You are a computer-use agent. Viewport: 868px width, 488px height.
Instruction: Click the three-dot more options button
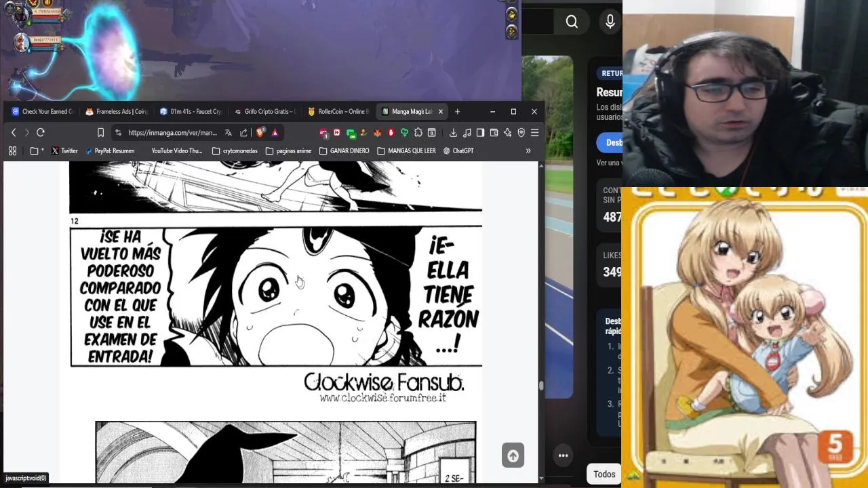click(x=563, y=455)
